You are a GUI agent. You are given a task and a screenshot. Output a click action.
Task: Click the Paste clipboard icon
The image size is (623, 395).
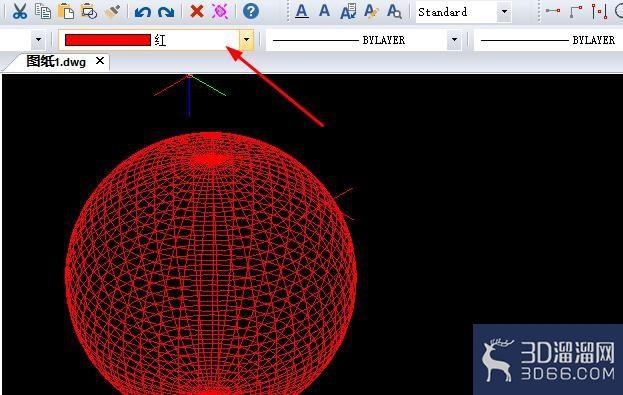[x=66, y=11]
